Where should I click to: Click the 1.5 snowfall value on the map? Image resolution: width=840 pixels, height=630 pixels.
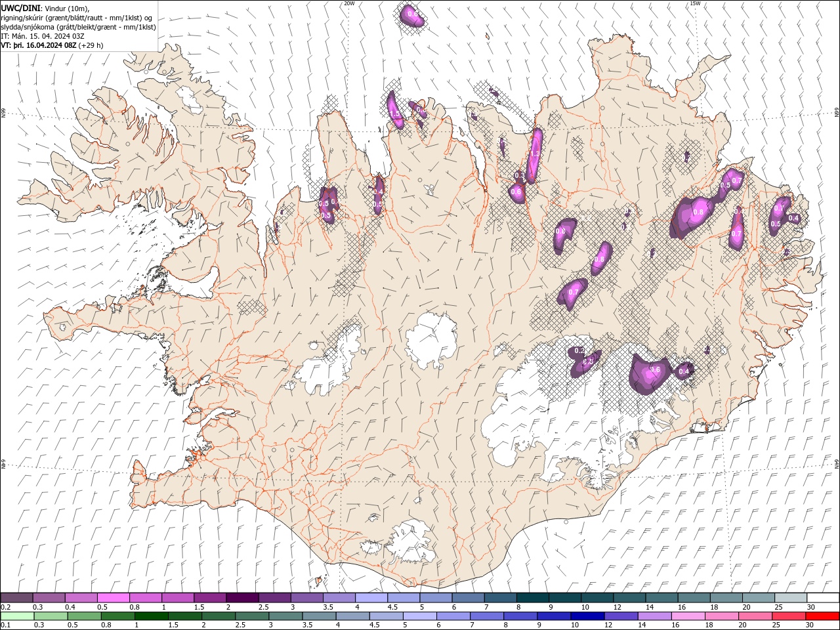point(395,114)
